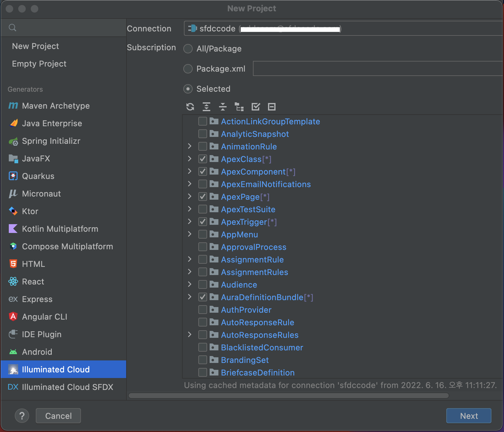Click the HTML5 generator icon
The height and width of the screenshot is (432, 504).
13,264
